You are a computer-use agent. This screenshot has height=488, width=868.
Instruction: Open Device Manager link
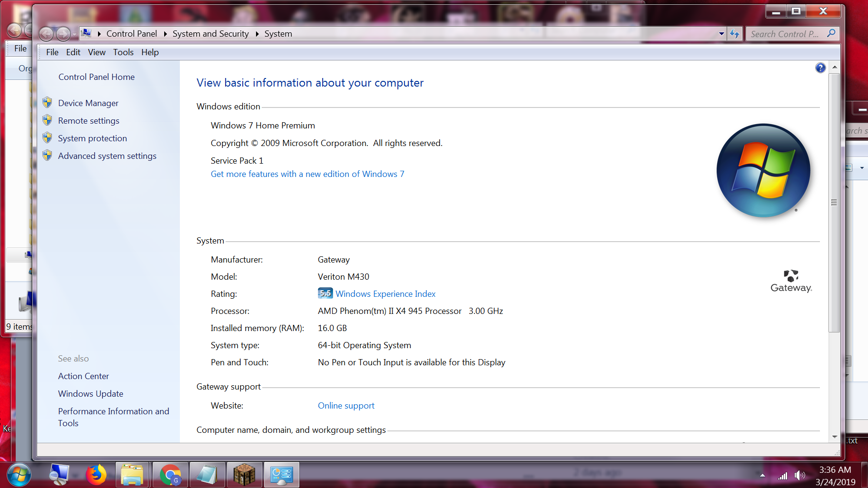88,103
